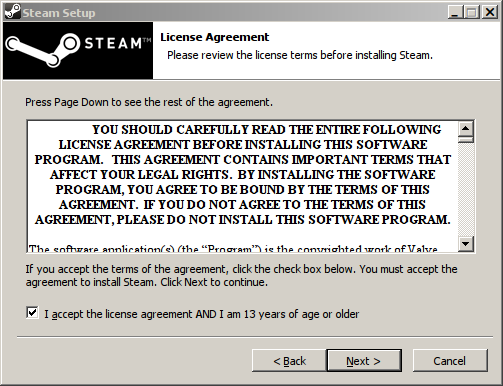Go to the previous step with Back
503x386 pixels.
click(x=289, y=361)
